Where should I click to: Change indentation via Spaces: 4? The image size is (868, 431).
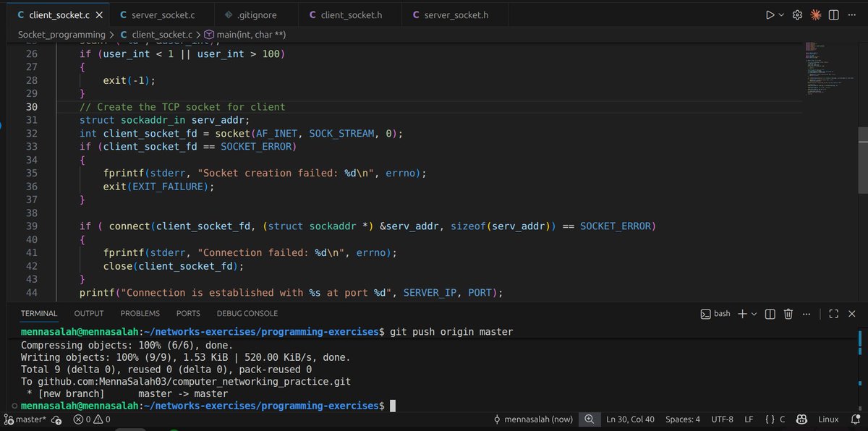[x=683, y=419]
